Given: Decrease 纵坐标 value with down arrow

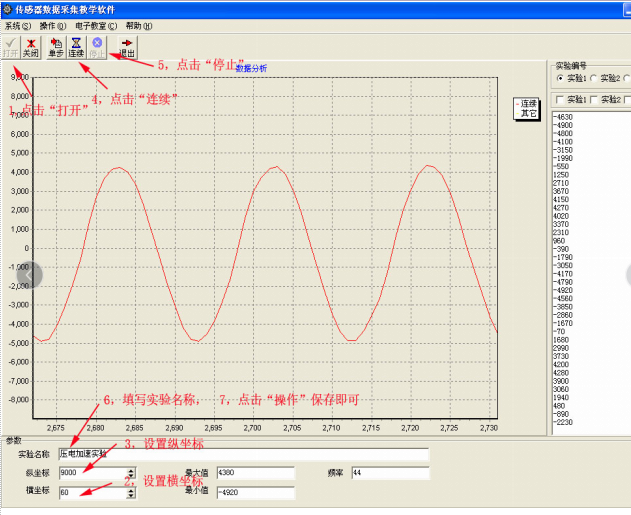Looking at the screenshot, I should [x=130, y=476].
